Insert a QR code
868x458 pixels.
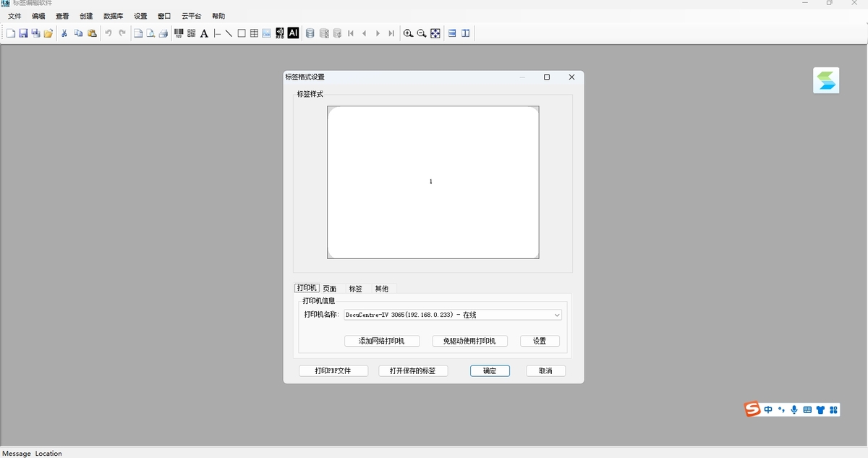(191, 33)
